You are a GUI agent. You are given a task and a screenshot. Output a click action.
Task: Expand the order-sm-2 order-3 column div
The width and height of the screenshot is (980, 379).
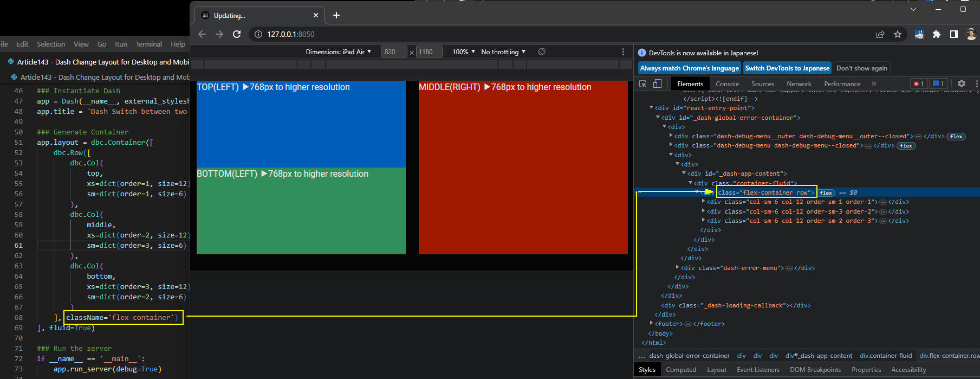[704, 221]
